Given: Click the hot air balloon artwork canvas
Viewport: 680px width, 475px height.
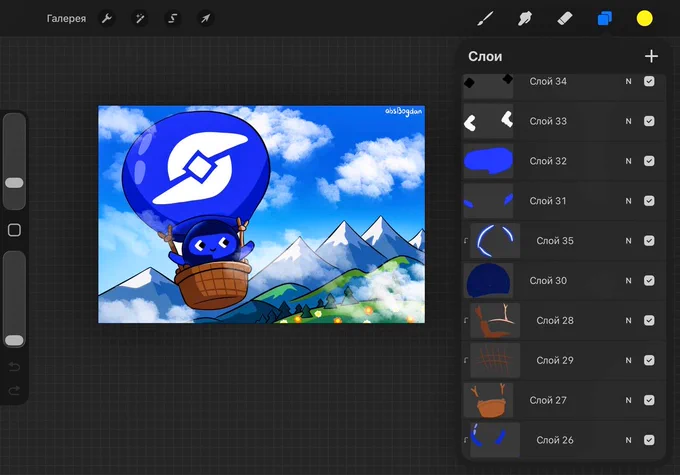Looking at the screenshot, I should pyautogui.click(x=262, y=214).
